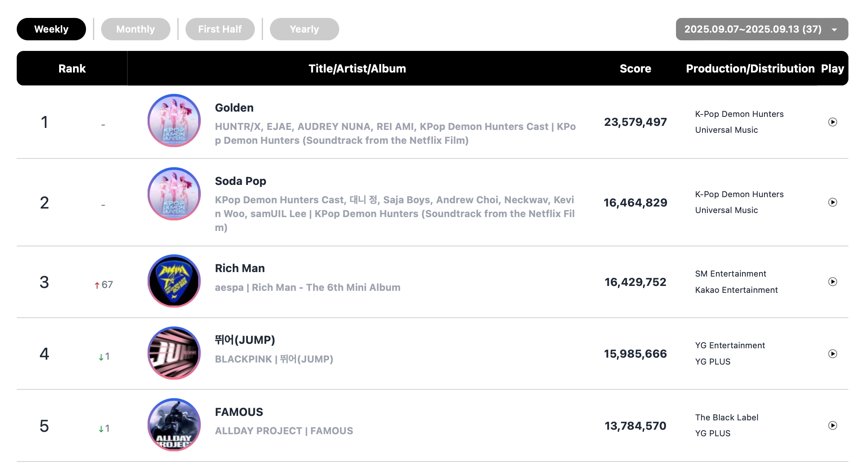Open the Rich Man song title link
The height and width of the screenshot is (468, 868).
pos(240,268)
